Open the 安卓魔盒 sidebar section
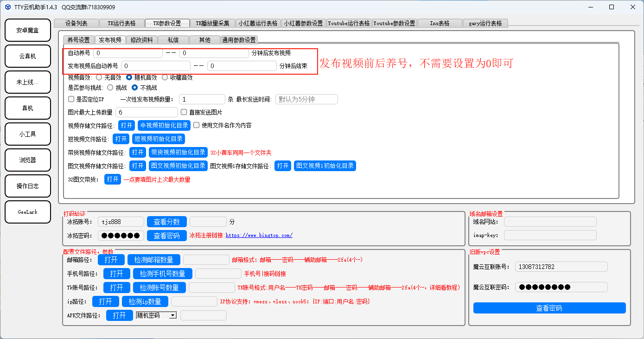 tap(27, 30)
